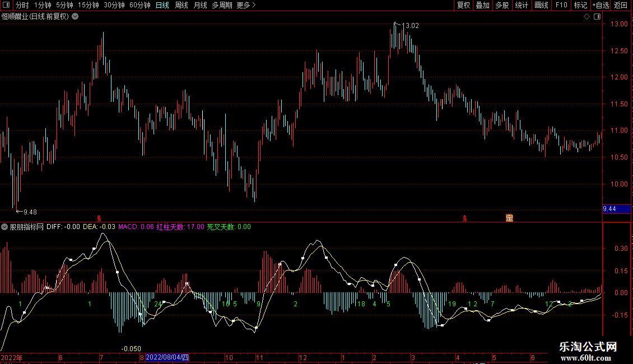Screen dimensions: 633x364
Task: Click the 定 event marker icon
Action: click(x=509, y=218)
